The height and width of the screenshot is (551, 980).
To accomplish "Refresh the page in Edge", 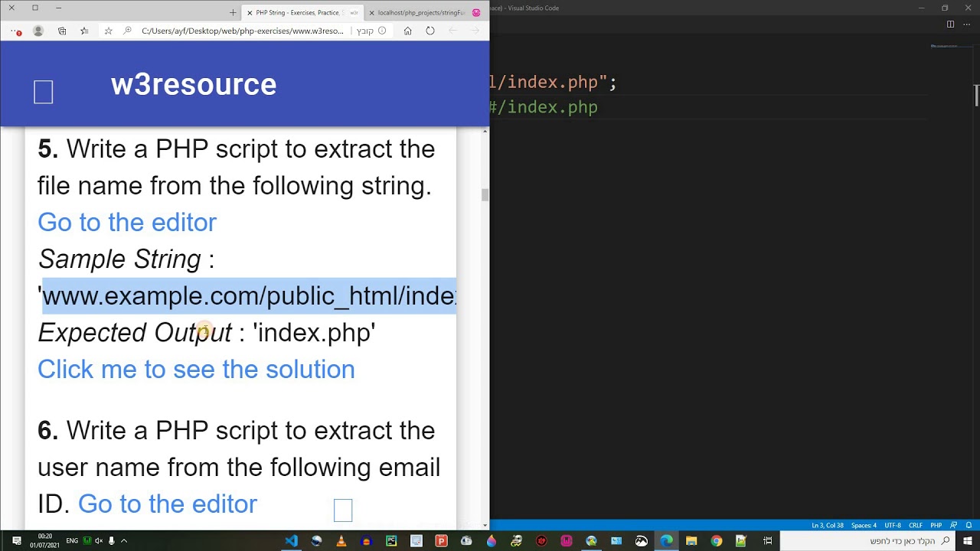I will (430, 31).
